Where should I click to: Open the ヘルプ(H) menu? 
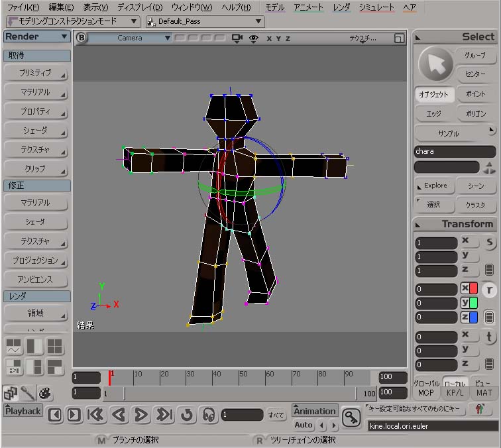[236, 7]
